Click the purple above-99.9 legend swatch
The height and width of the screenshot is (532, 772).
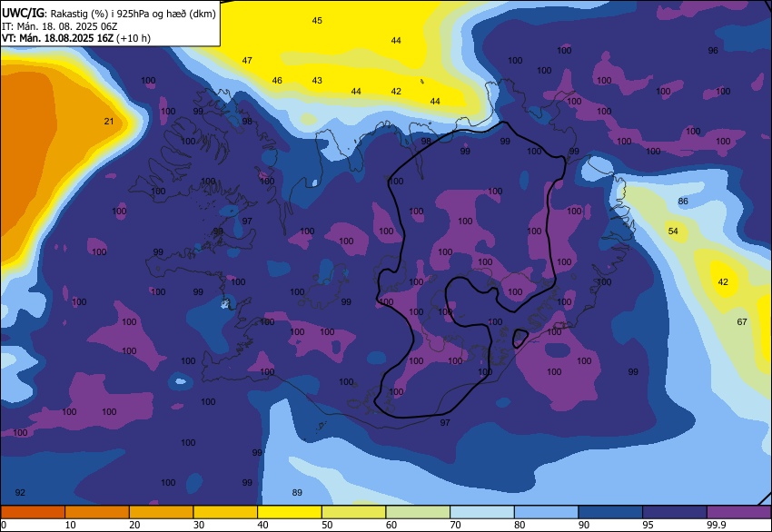coord(739,512)
